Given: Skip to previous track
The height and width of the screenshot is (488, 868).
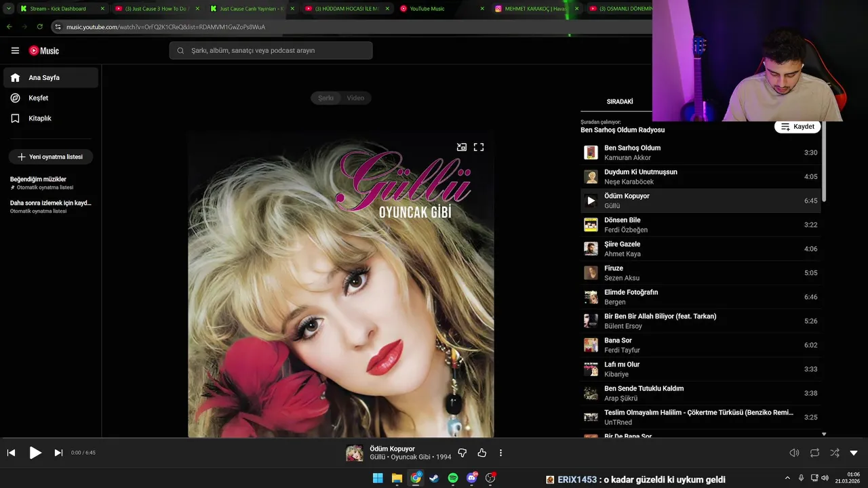Looking at the screenshot, I should 11,453.
